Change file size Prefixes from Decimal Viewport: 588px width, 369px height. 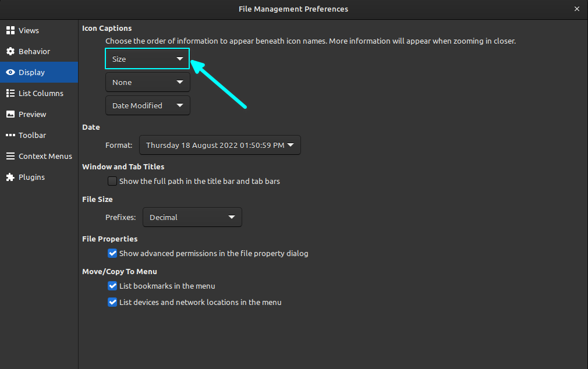[192, 217]
